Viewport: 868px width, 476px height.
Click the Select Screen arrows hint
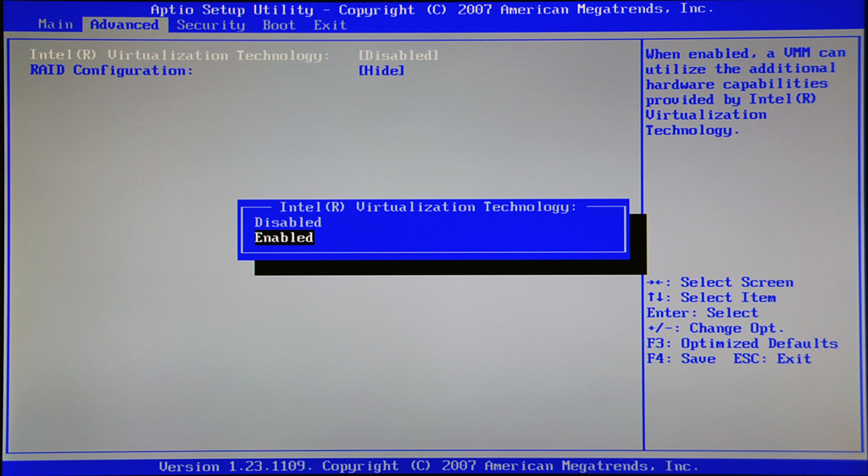(x=720, y=283)
